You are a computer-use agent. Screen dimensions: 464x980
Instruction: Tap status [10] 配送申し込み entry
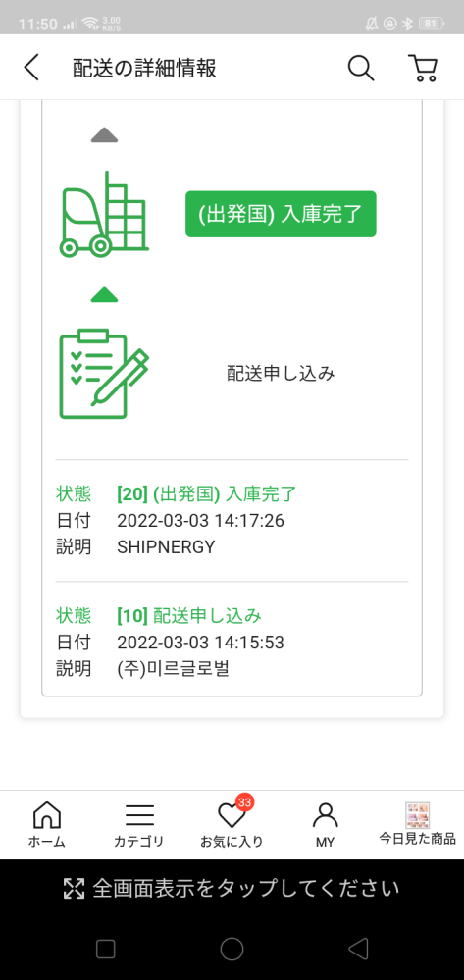[232, 643]
